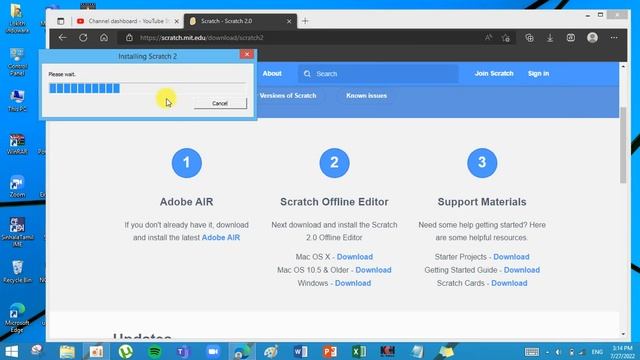Click the scrollbar down arrow
The width and height of the screenshot is (640, 360).
623,334
